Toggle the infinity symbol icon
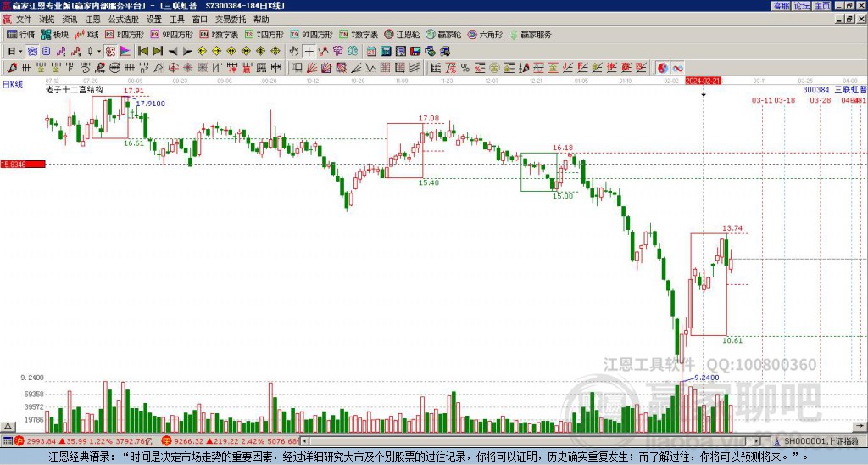 [x=677, y=68]
